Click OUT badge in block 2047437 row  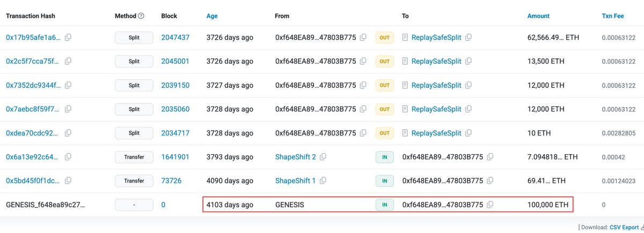384,37
